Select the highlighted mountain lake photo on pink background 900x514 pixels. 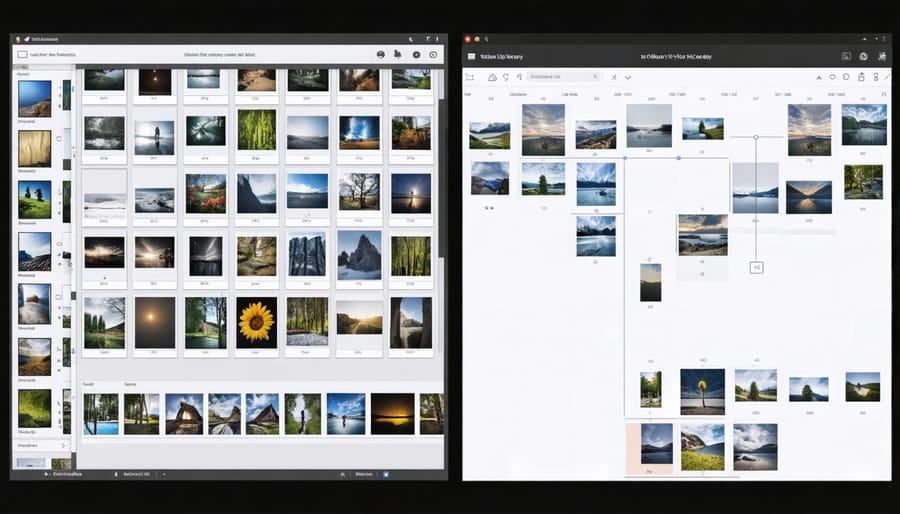click(657, 444)
